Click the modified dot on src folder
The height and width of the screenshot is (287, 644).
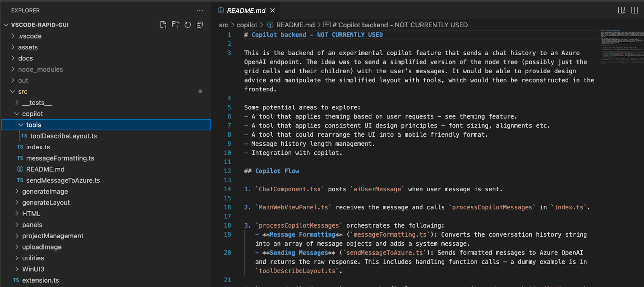click(200, 91)
